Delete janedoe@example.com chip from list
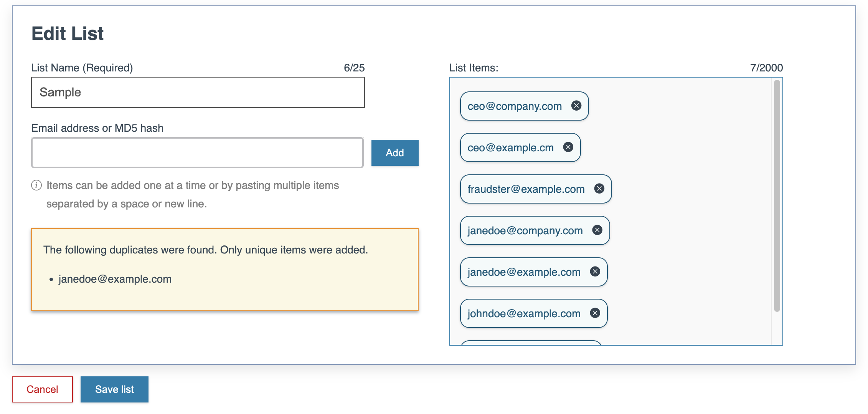This screenshot has height=414, width=868. click(595, 272)
